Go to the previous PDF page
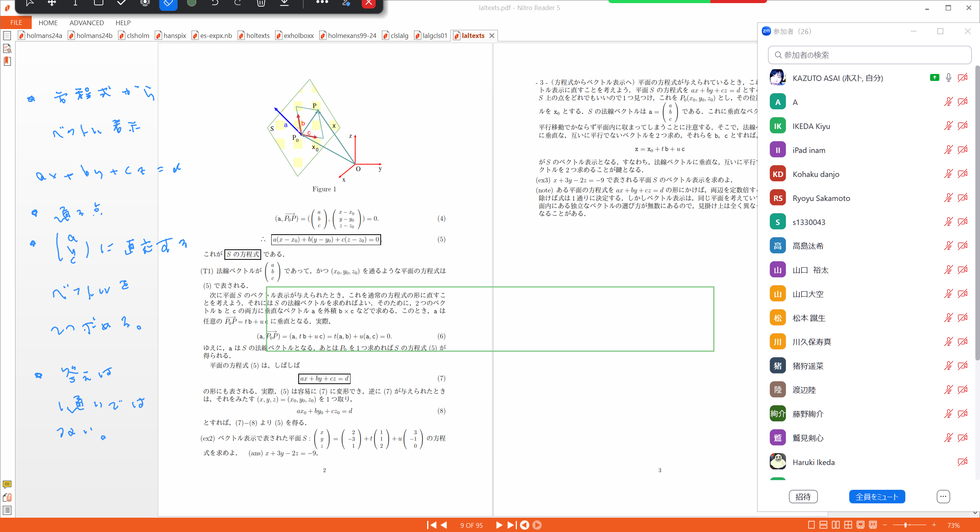The width and height of the screenshot is (980, 532). 444,525
